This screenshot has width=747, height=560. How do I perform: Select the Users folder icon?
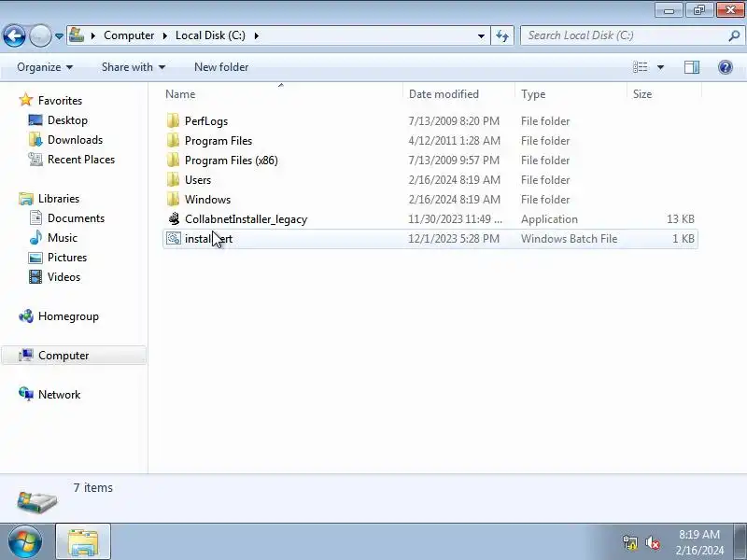point(174,179)
